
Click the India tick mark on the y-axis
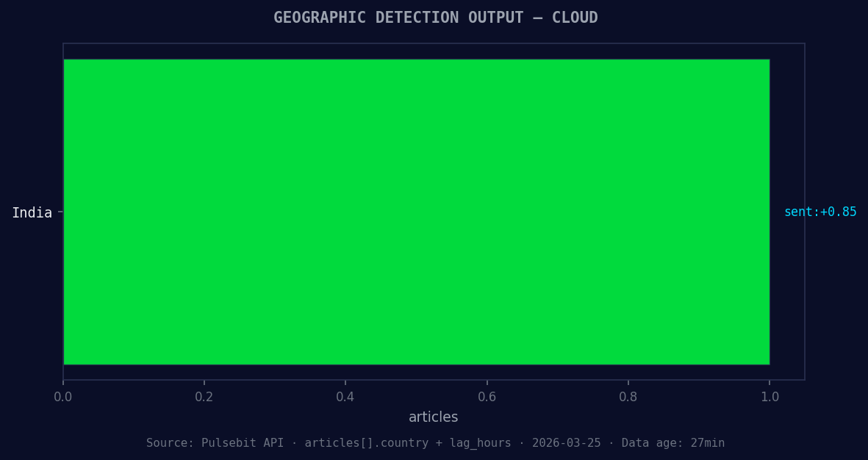(61, 212)
